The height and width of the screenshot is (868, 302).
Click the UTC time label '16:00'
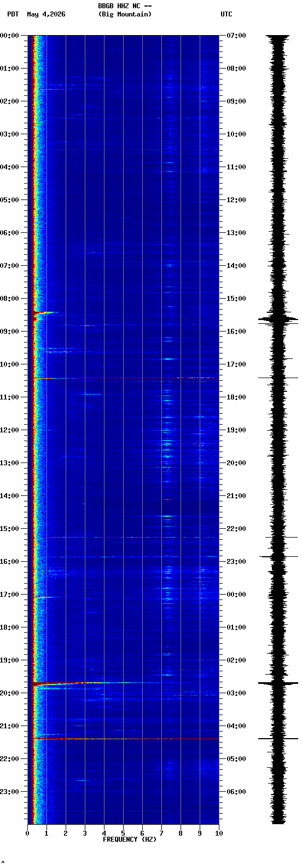tap(236, 332)
